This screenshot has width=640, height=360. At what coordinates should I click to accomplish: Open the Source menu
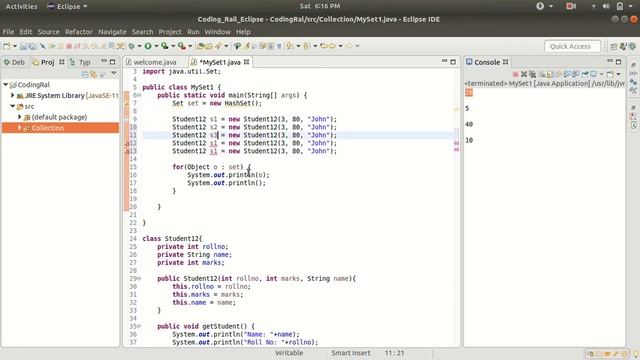[49, 32]
